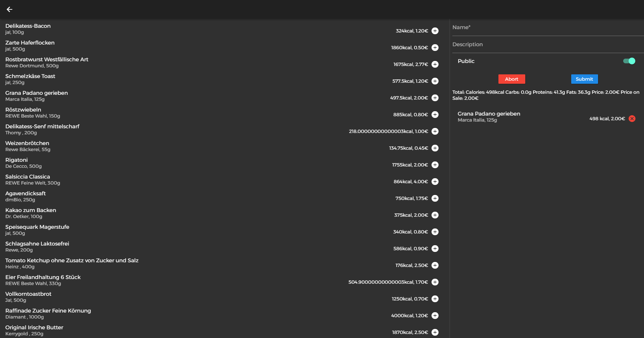This screenshot has height=338, width=644.
Task: Add Weizenbrötchen with its plus icon
Action: pyautogui.click(x=435, y=148)
